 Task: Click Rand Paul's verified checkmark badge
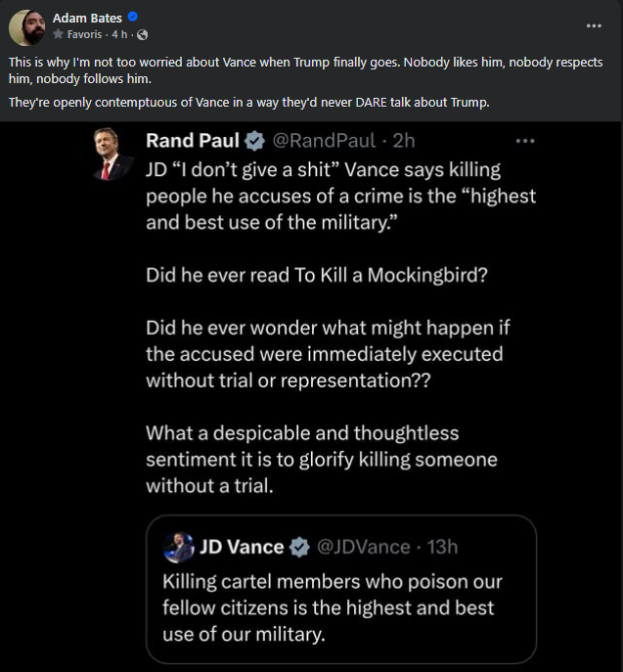[253, 141]
